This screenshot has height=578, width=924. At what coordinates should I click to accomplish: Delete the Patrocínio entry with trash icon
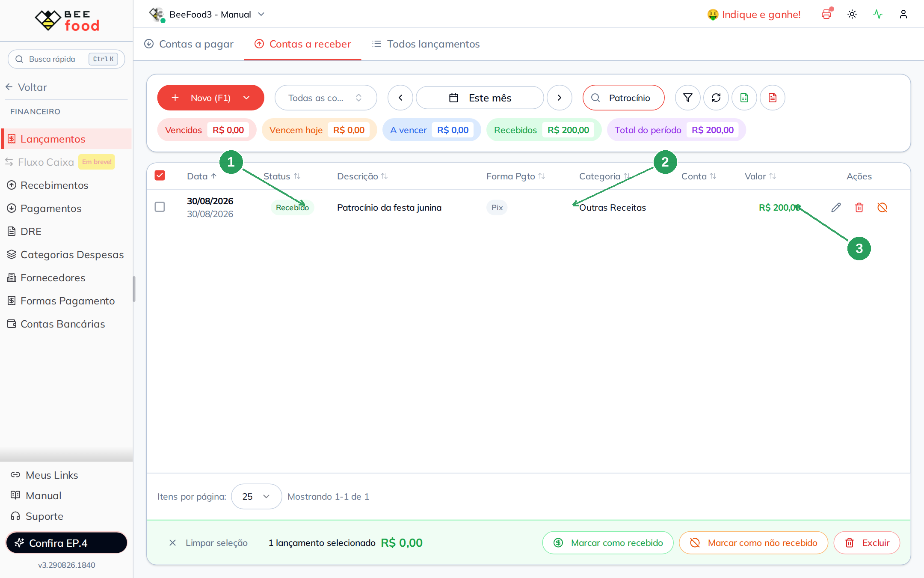pyautogui.click(x=859, y=208)
